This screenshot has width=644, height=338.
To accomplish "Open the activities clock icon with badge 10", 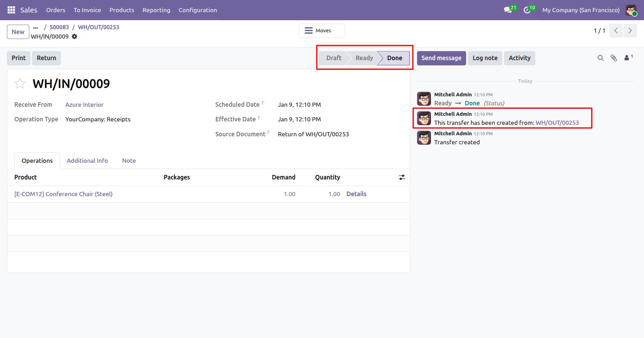I will click(527, 10).
